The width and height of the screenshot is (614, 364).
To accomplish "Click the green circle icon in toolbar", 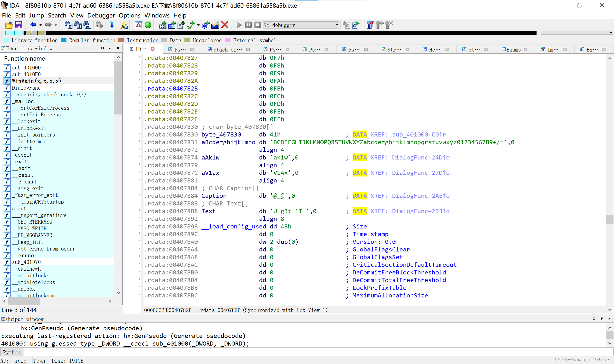I will (x=148, y=25).
